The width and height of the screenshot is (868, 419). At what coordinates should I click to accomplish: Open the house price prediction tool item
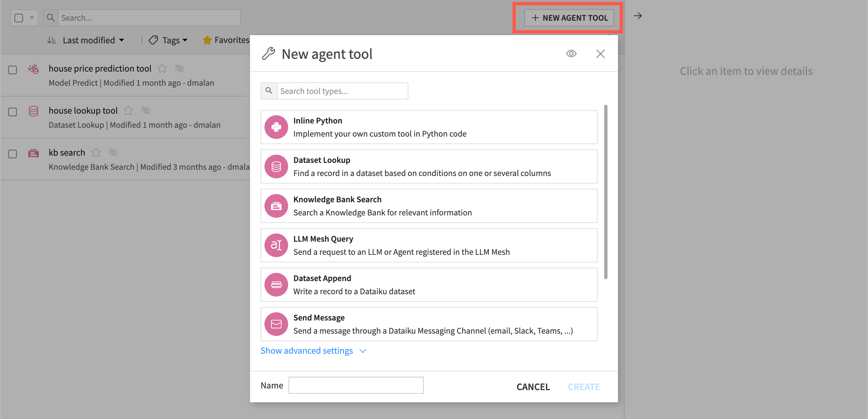point(100,68)
